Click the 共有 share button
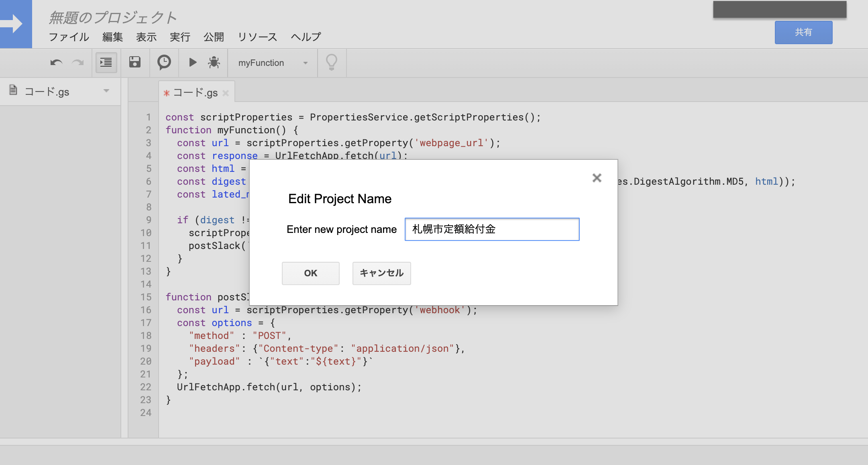Image resolution: width=868 pixels, height=465 pixels. click(803, 33)
